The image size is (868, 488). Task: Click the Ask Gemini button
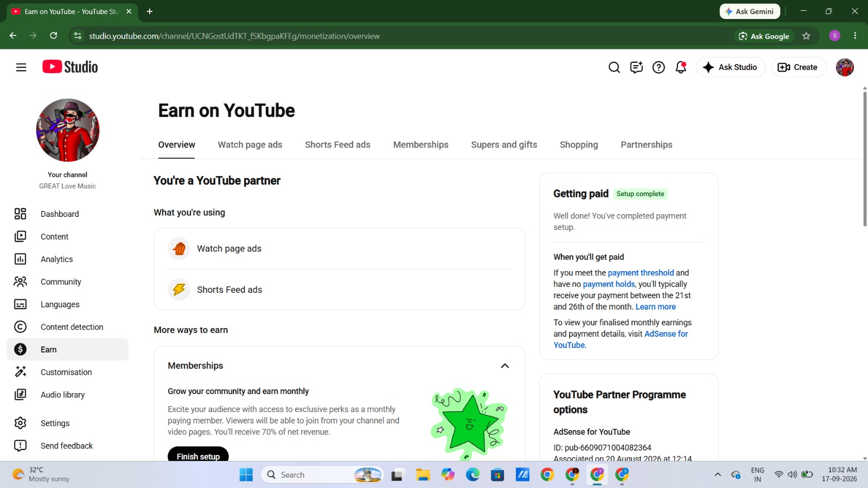tap(750, 11)
